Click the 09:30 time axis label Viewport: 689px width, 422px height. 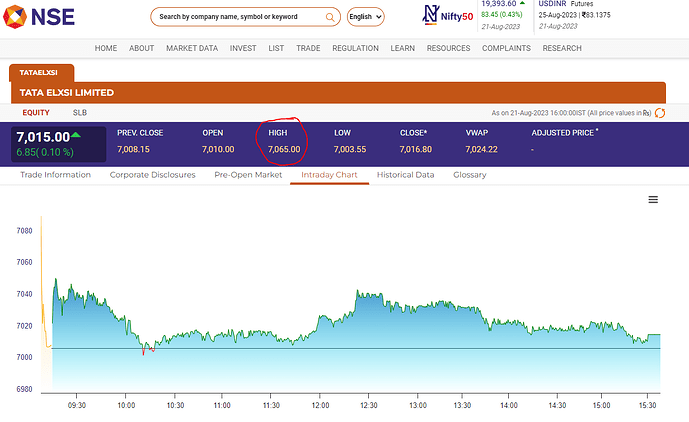click(x=77, y=405)
